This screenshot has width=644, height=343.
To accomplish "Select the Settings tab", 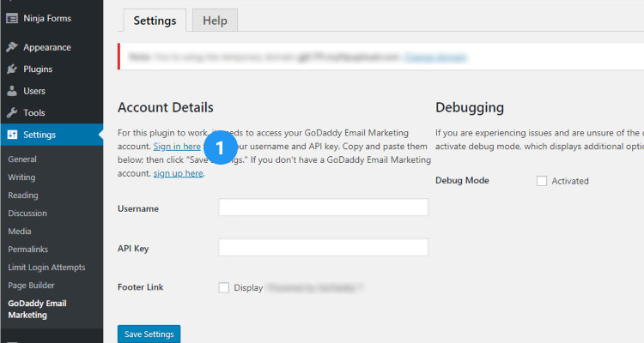I will tap(155, 20).
